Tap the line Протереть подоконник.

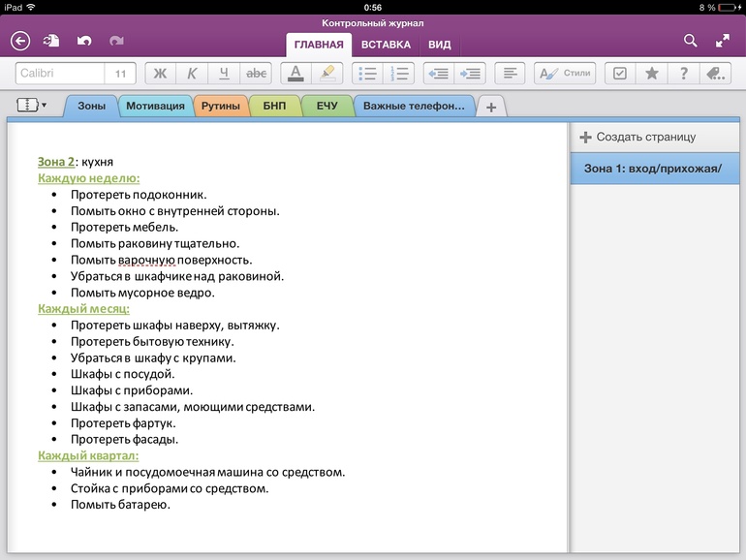139,195
